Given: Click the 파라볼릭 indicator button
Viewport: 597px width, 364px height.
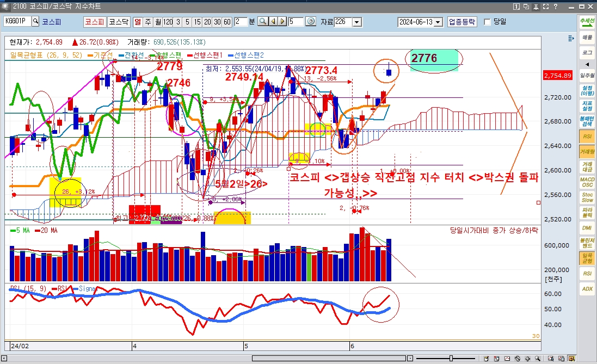Looking at the screenshot, I should coord(587,212).
